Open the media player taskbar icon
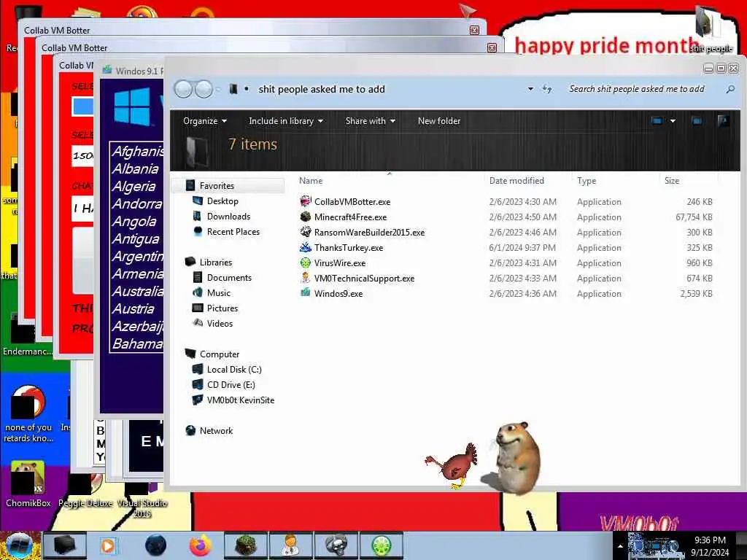 pos(108,545)
